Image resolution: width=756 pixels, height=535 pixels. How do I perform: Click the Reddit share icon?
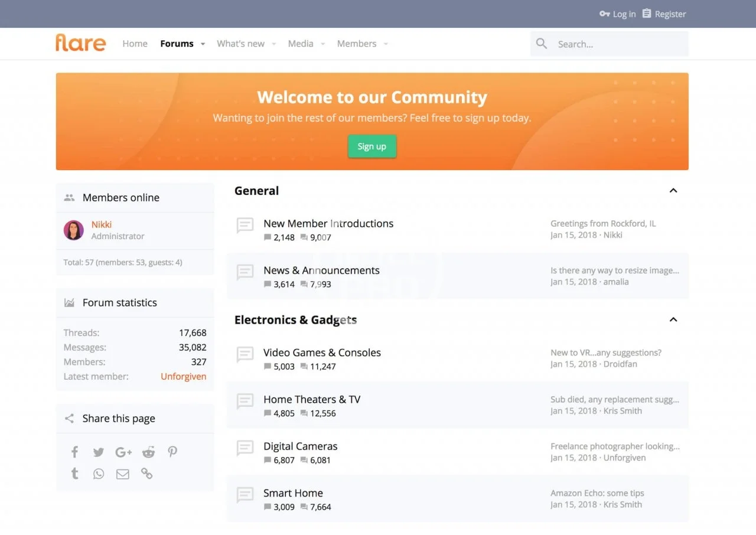(x=148, y=452)
